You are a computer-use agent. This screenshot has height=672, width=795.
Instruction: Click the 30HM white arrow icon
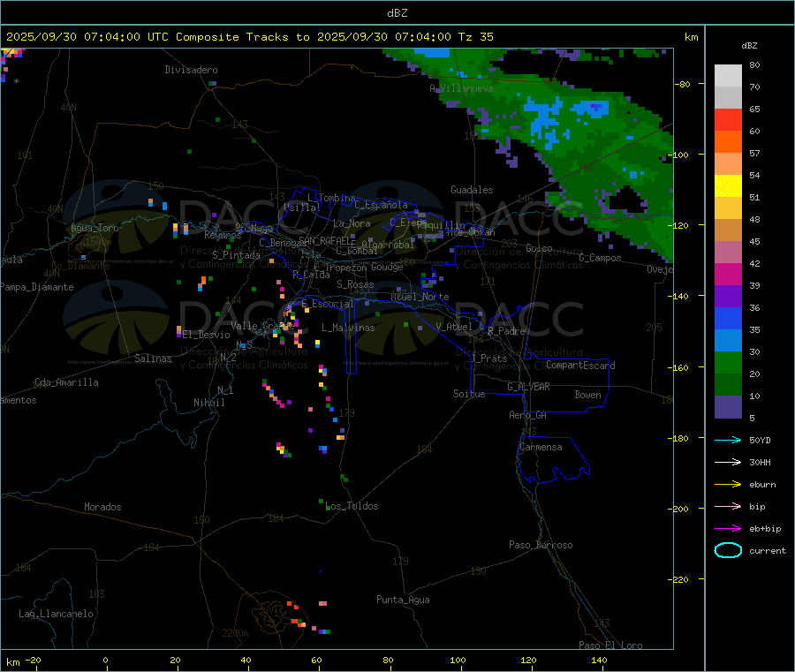(728, 462)
